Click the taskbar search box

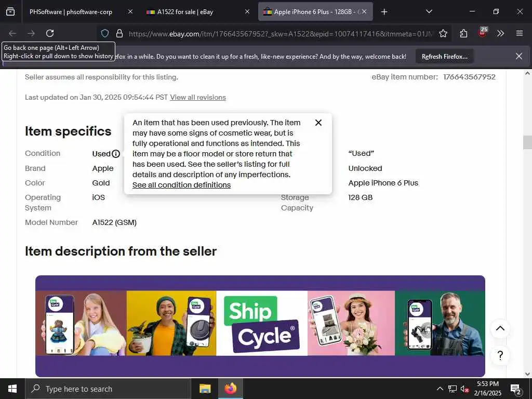point(108,389)
